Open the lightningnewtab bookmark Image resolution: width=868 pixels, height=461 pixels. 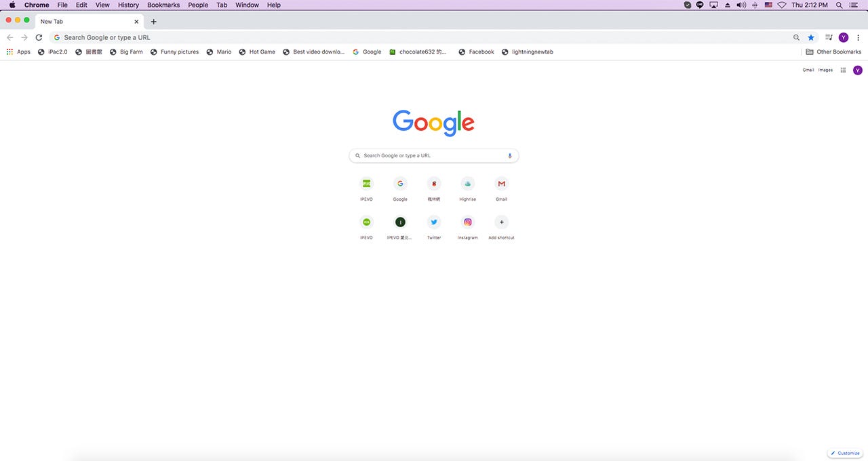click(x=528, y=52)
